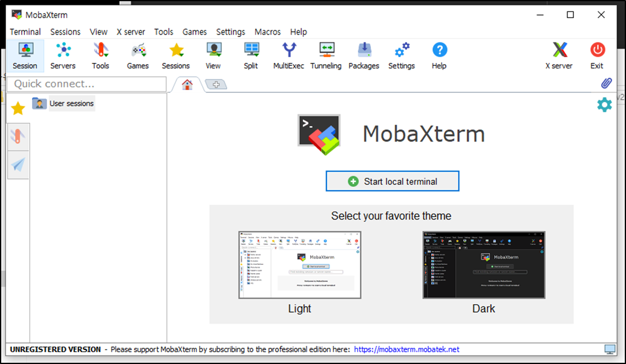Click the Start local terminal button
This screenshot has height=364, width=626.
(393, 181)
